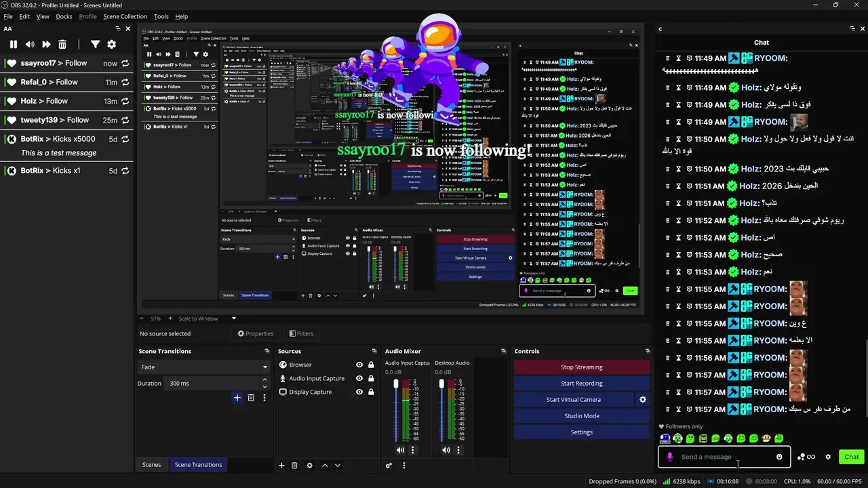The image size is (868, 488).
Task: Open transition properties three-dot menu
Action: tap(264, 398)
